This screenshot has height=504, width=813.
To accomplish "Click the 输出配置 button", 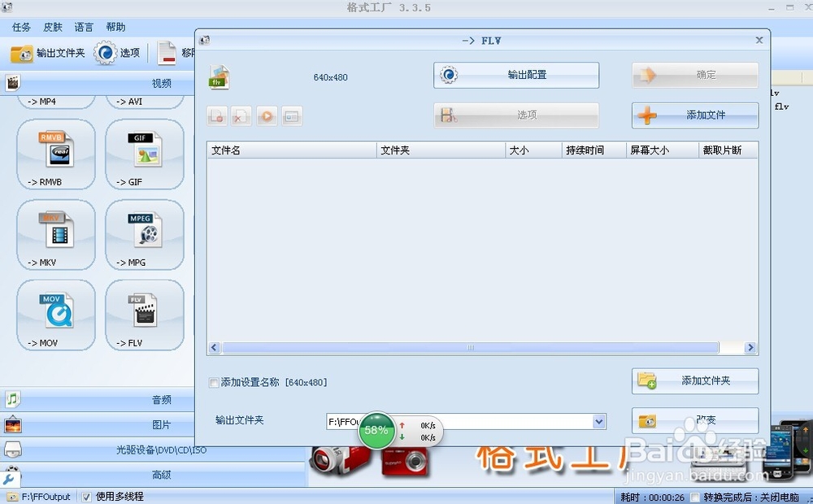I will click(x=515, y=75).
